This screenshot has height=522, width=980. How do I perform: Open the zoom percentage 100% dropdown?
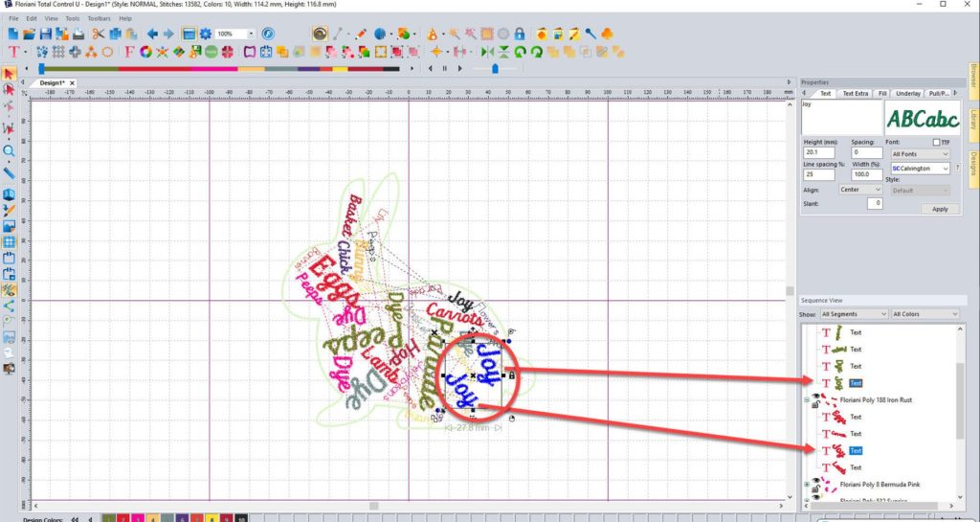[252, 34]
